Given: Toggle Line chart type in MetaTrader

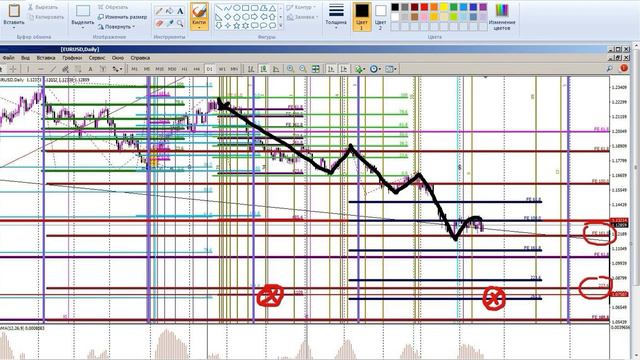Looking at the screenshot, I should pos(276,69).
